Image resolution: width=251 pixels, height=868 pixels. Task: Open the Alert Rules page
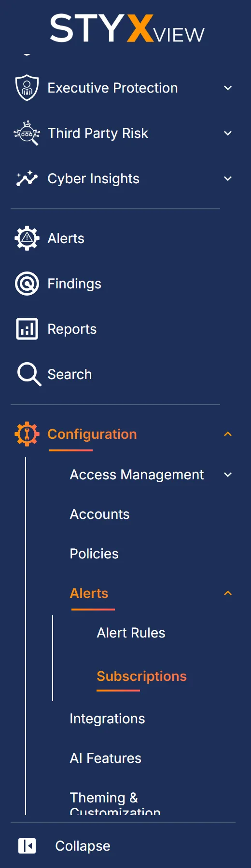tap(131, 633)
